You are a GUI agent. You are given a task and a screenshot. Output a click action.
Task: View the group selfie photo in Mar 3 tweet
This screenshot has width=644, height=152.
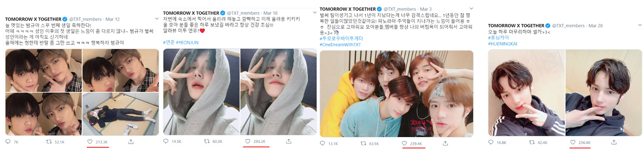[x=396, y=94]
